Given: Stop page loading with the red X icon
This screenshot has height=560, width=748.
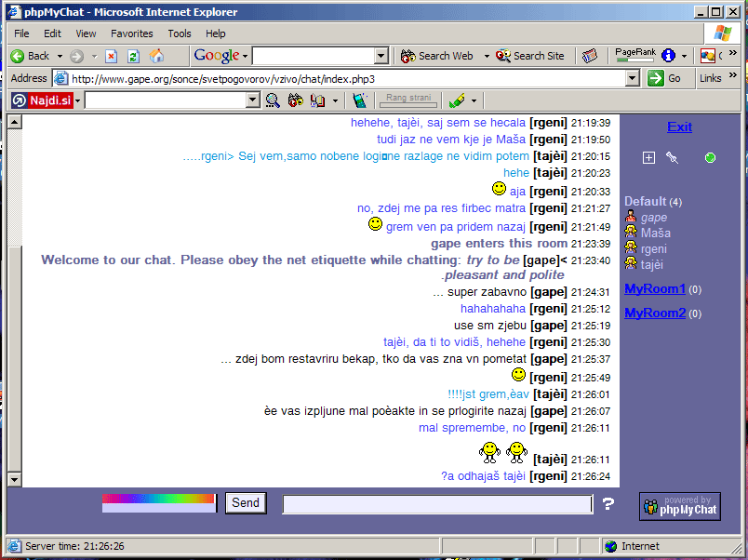Looking at the screenshot, I should (111, 57).
